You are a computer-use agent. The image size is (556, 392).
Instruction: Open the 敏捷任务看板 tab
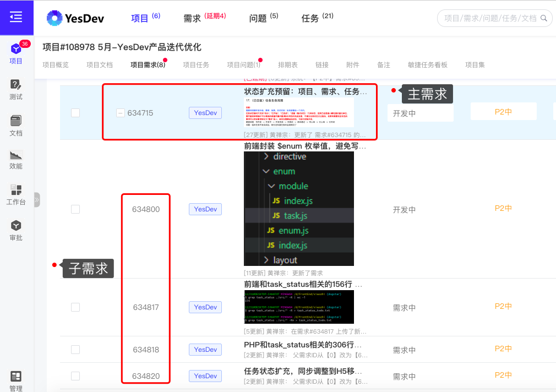[x=428, y=65]
